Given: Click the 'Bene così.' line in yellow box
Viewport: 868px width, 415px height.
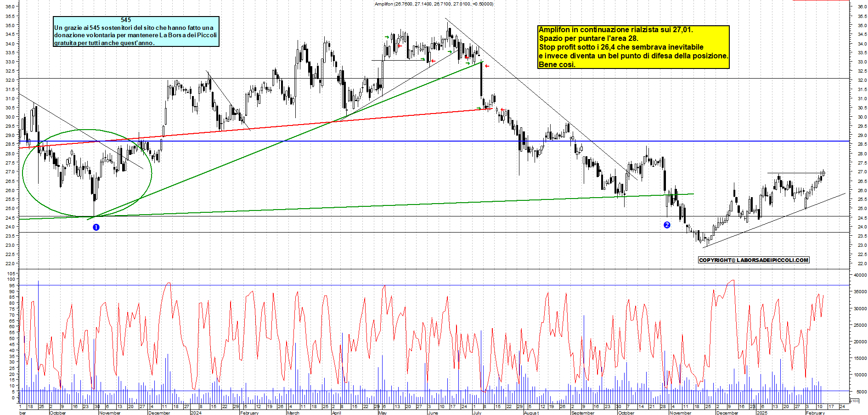Looking at the screenshot, I should click(x=557, y=64).
